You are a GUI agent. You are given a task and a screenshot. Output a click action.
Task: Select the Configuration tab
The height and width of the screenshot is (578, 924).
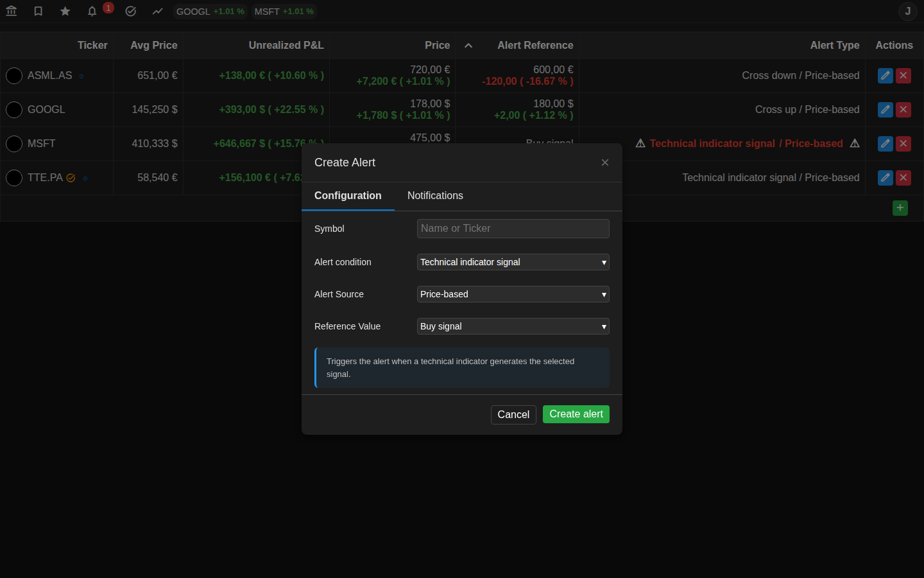point(348,196)
